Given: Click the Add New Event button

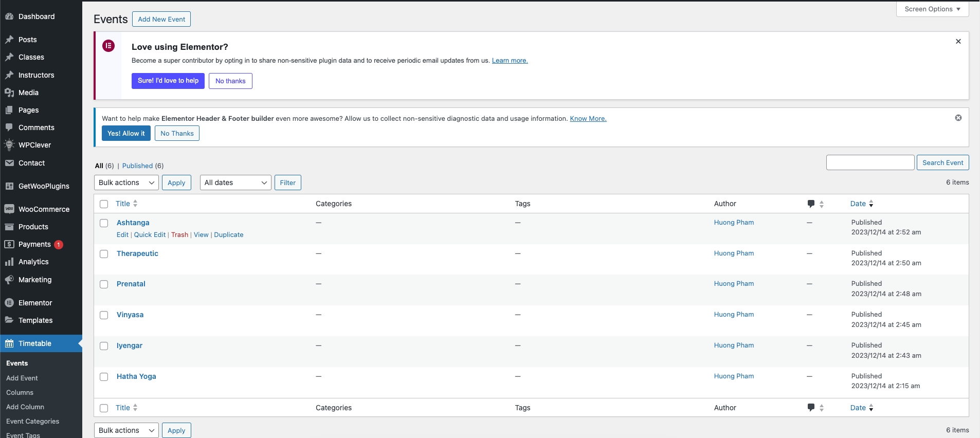Looking at the screenshot, I should [x=161, y=19].
